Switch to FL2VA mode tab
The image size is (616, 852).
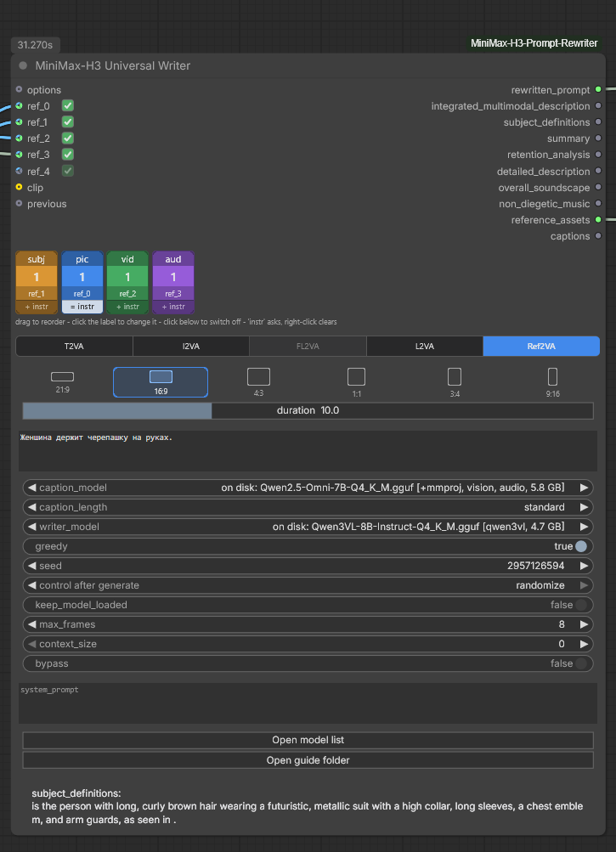[308, 346]
